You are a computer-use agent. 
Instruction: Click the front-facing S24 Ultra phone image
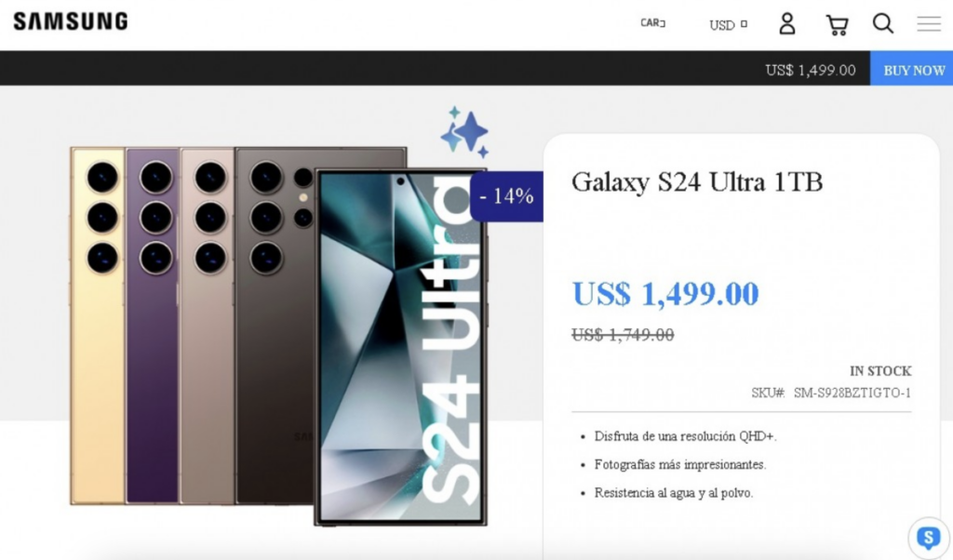coord(401,347)
